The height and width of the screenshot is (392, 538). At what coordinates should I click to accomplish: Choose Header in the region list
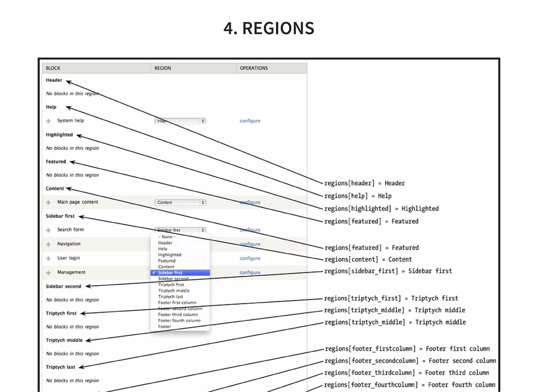tap(165, 243)
